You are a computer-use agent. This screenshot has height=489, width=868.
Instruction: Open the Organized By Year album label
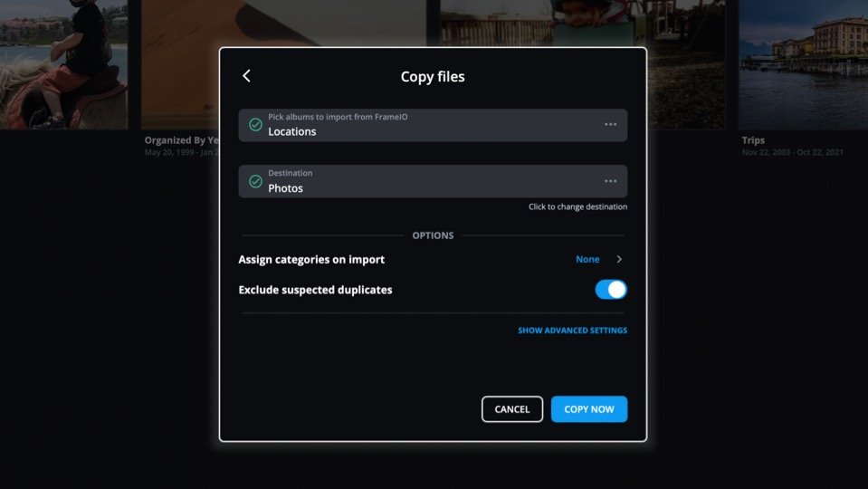coord(182,140)
